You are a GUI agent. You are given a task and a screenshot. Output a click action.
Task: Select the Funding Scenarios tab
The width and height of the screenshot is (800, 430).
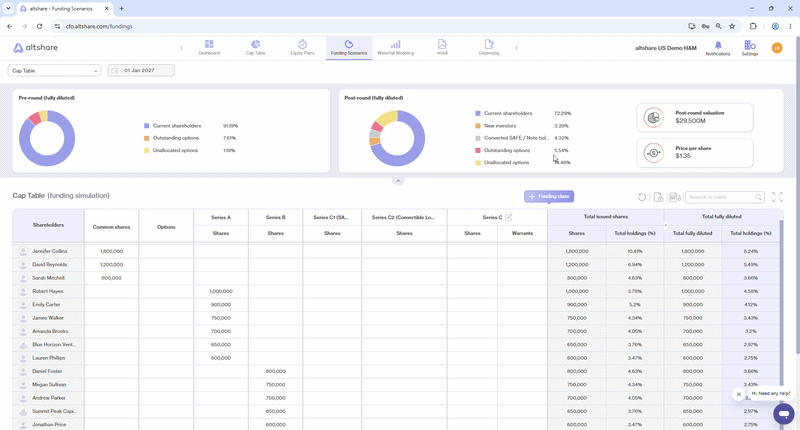click(349, 48)
